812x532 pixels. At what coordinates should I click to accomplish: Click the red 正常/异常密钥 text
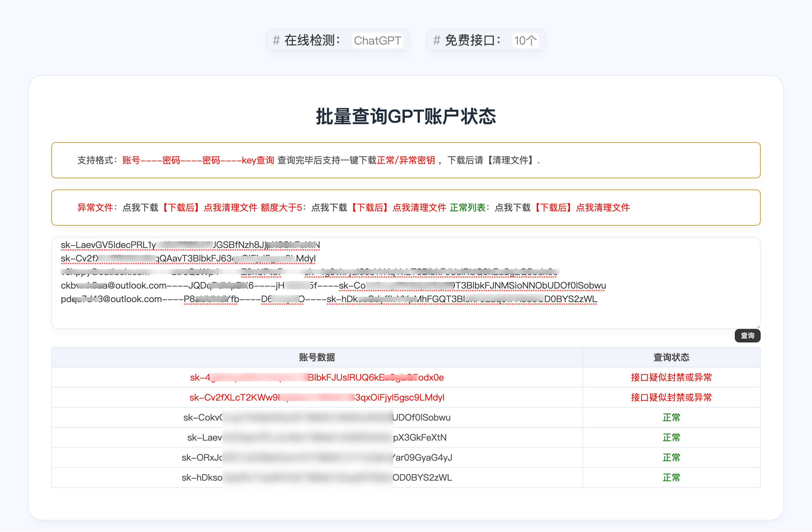tap(406, 160)
